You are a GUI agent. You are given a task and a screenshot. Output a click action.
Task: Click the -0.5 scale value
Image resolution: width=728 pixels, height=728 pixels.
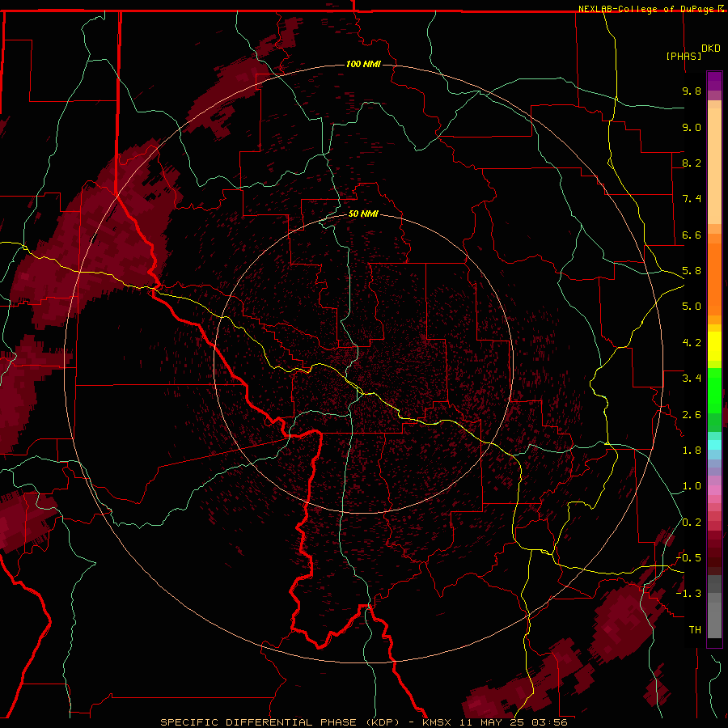[689, 558]
